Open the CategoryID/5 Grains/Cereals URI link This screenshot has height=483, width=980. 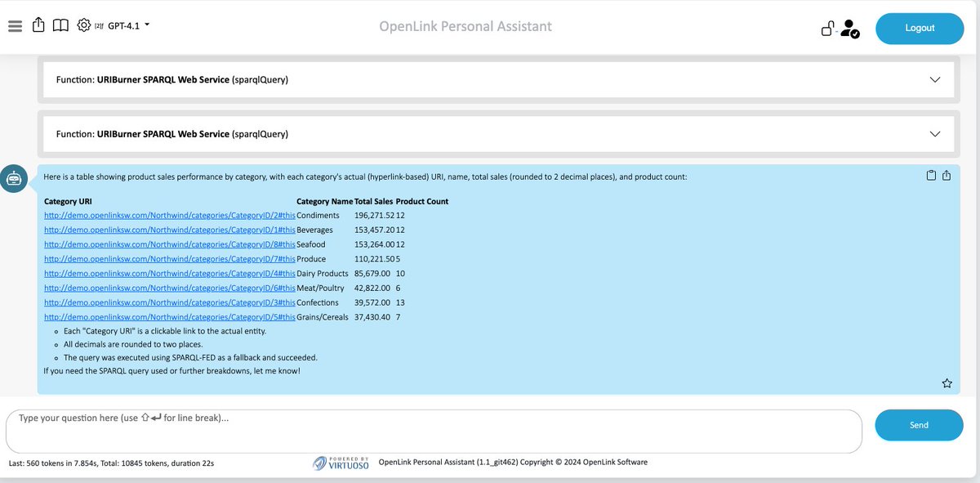169,317
